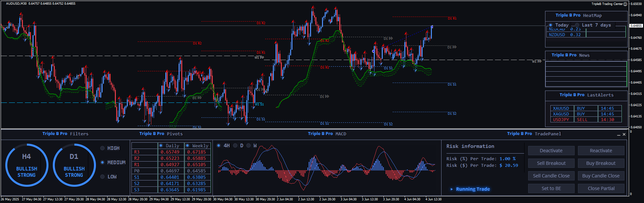
Task: Switch HeatMap to Last 7 days
Action: [x=577, y=25]
